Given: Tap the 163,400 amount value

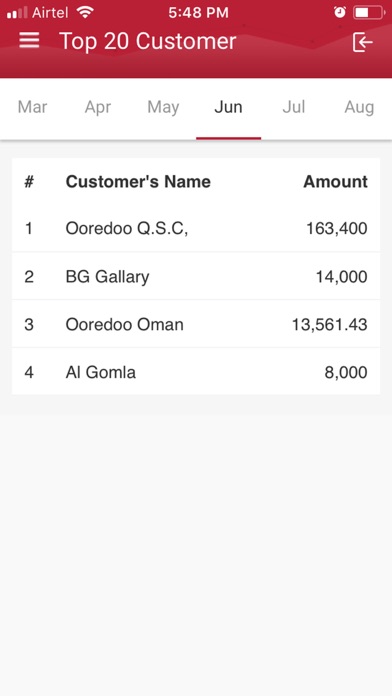Looking at the screenshot, I should tap(337, 229).
